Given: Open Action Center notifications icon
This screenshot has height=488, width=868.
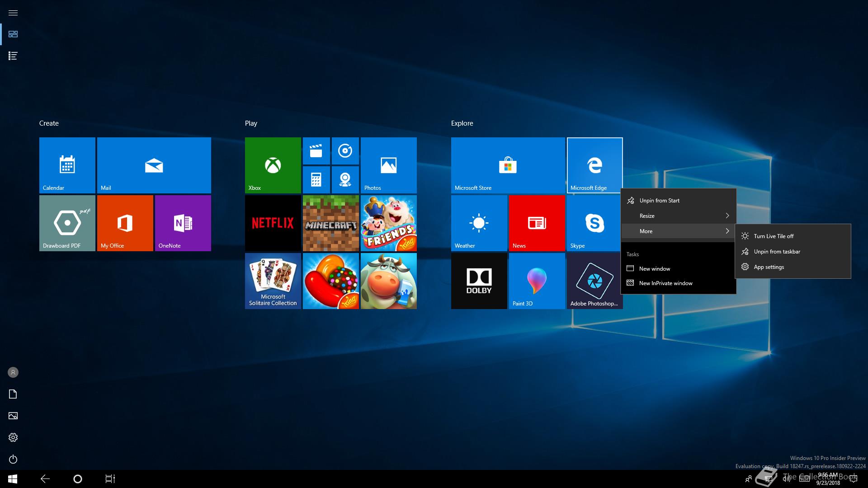Looking at the screenshot, I should [x=854, y=479].
